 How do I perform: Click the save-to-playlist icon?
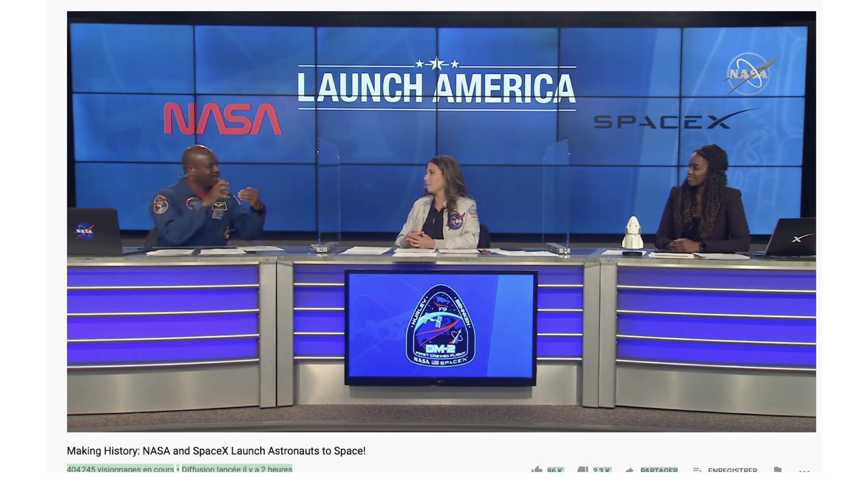coord(697,470)
